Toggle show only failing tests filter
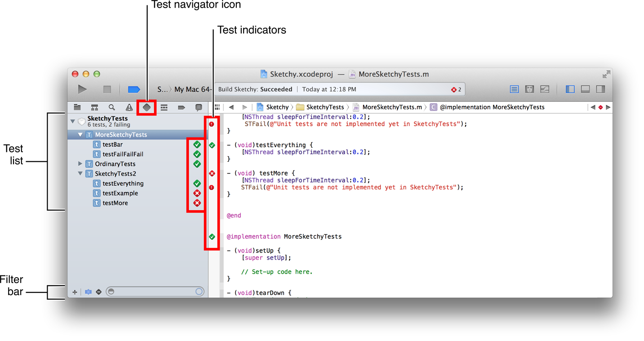 tap(99, 292)
